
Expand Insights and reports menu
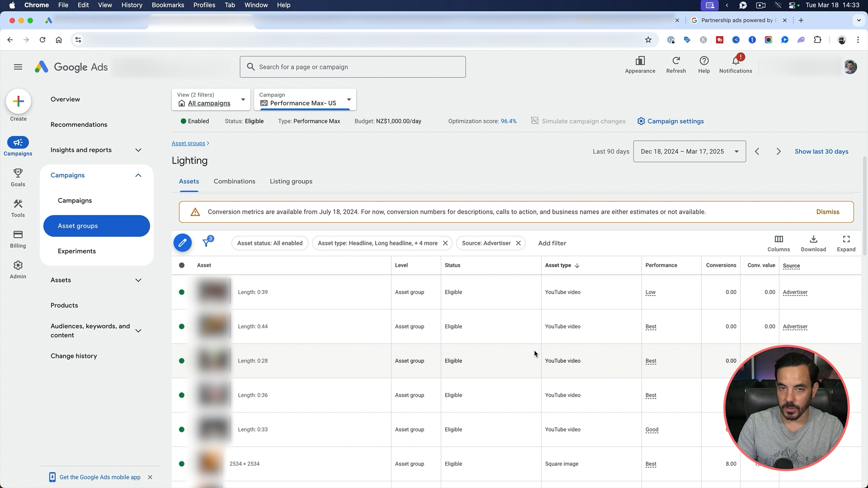click(x=96, y=150)
